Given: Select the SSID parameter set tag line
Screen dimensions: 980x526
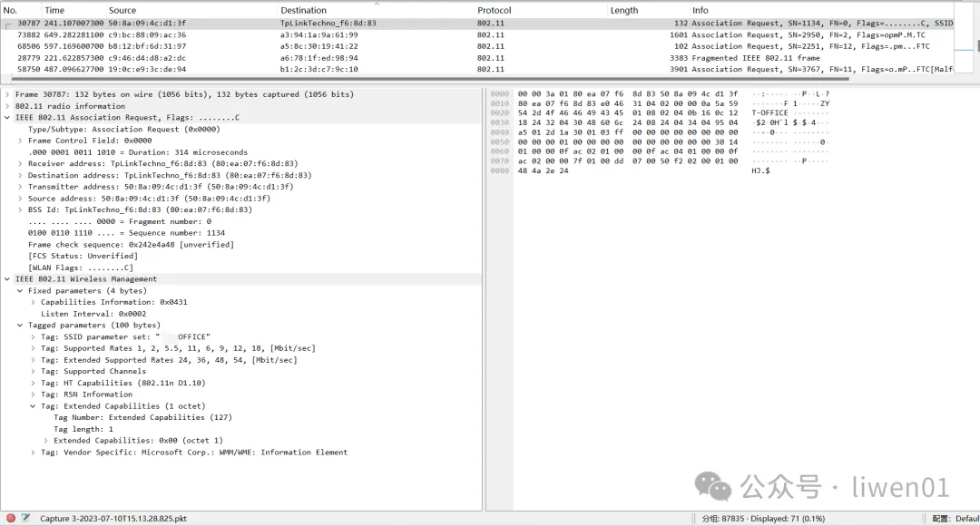Looking at the screenshot, I should click(125, 336).
